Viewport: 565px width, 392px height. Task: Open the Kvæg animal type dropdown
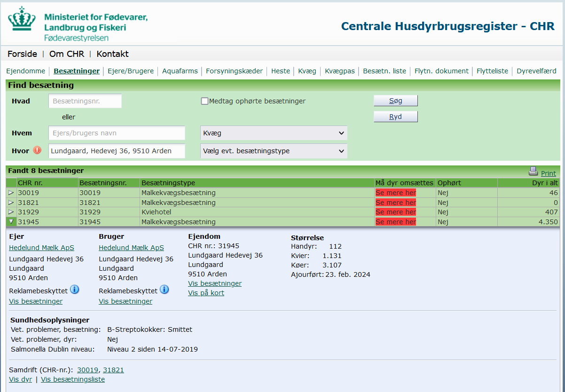coord(274,133)
